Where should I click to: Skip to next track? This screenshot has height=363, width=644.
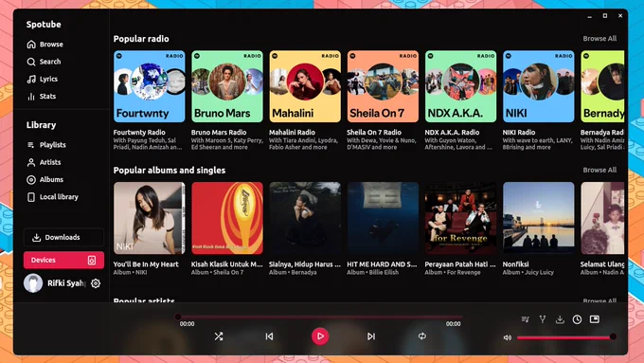(371, 336)
